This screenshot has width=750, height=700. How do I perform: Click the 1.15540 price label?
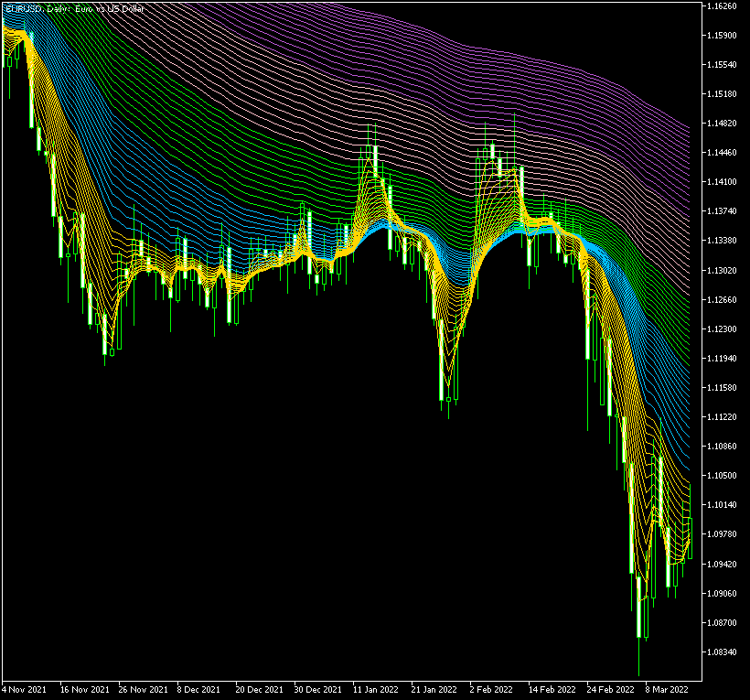(722, 65)
